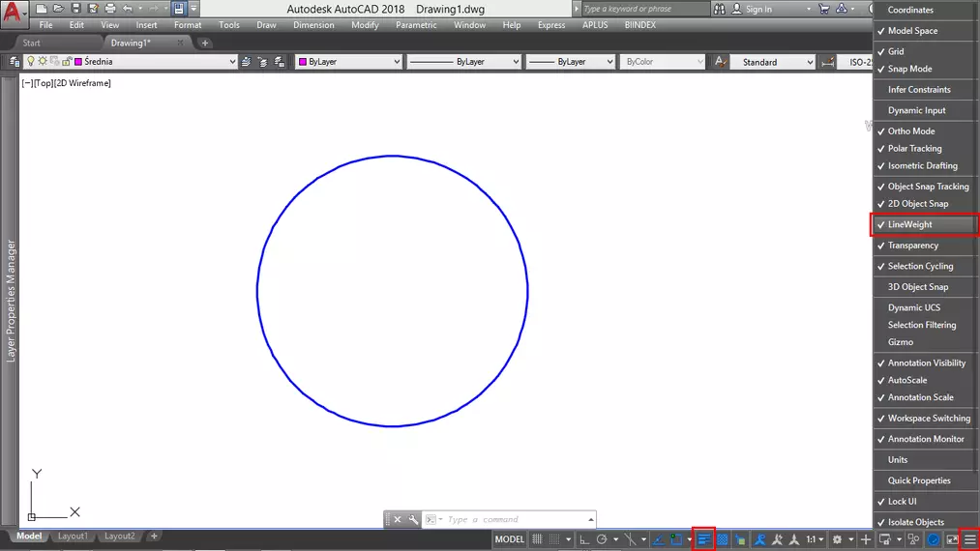Screen dimensions: 980x551
Task: Expand command line history arrow
Action: pos(591,520)
